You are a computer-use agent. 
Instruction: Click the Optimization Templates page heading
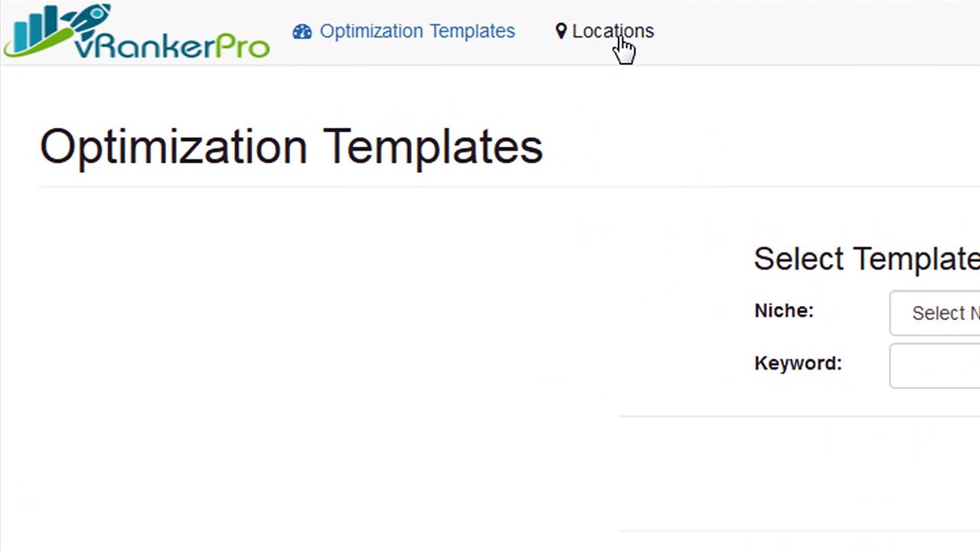click(291, 146)
